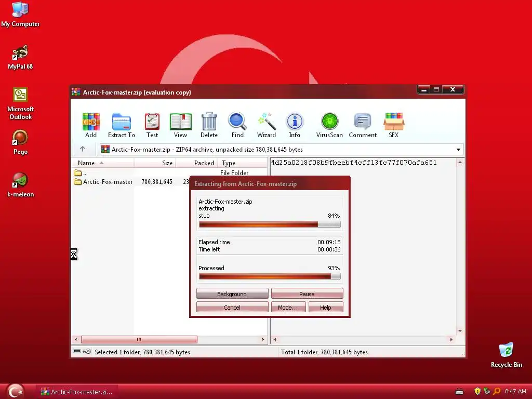Click the stub file progress bar
Screen dimensions: 532x399
[270, 224]
